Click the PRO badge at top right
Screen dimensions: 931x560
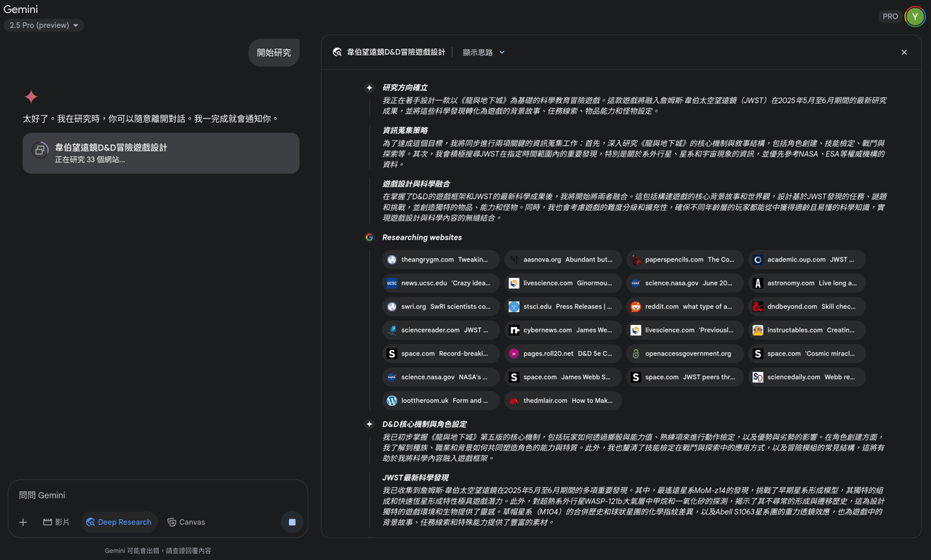(x=890, y=16)
